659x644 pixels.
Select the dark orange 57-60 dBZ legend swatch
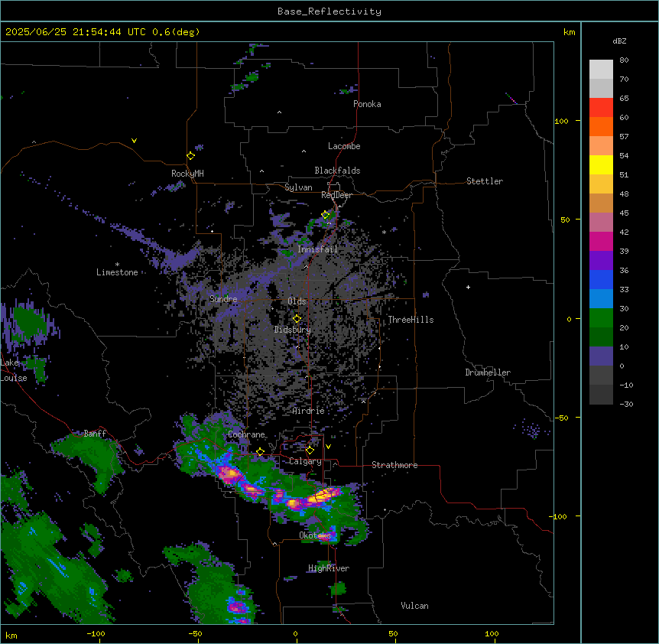pyautogui.click(x=601, y=126)
